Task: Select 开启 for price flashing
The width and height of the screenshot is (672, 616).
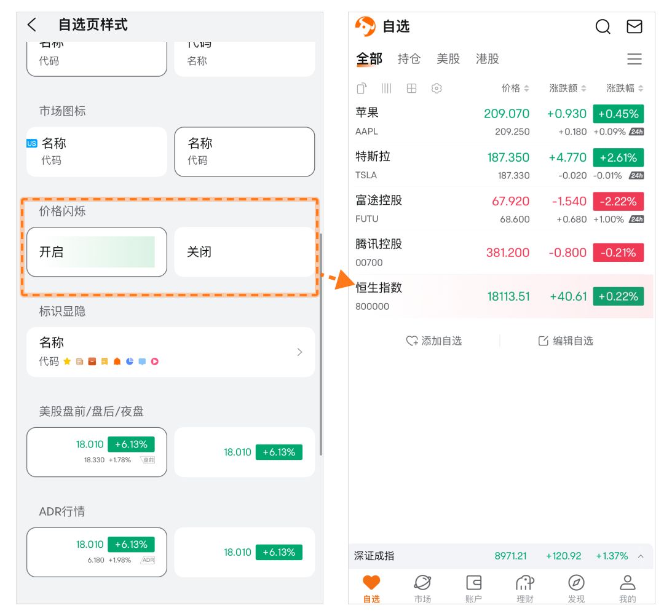Action: pos(97,252)
